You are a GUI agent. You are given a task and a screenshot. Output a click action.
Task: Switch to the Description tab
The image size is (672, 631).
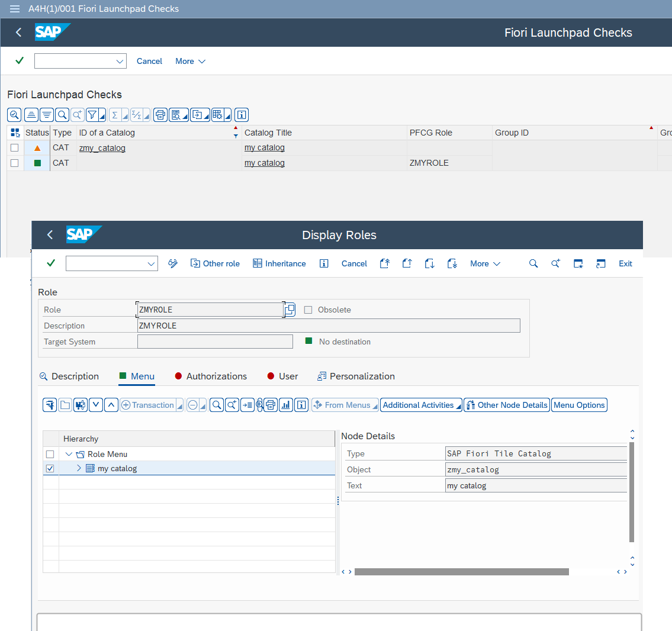[69, 376]
